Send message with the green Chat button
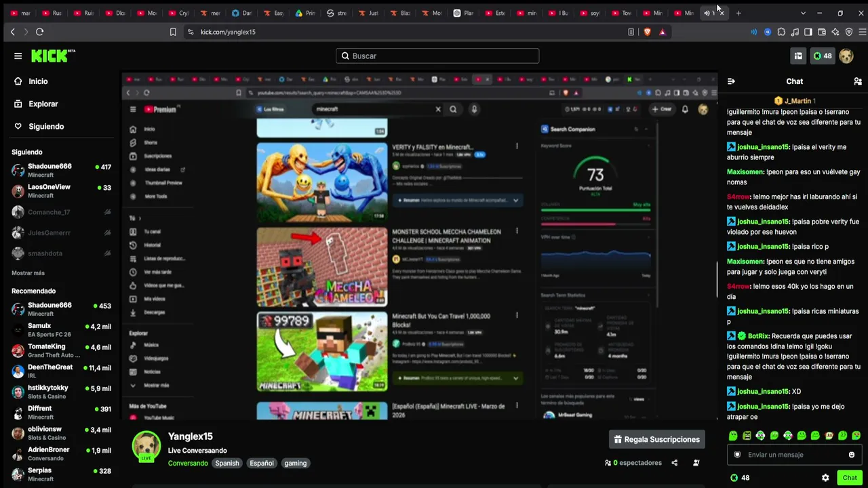The image size is (868, 488). tap(850, 478)
